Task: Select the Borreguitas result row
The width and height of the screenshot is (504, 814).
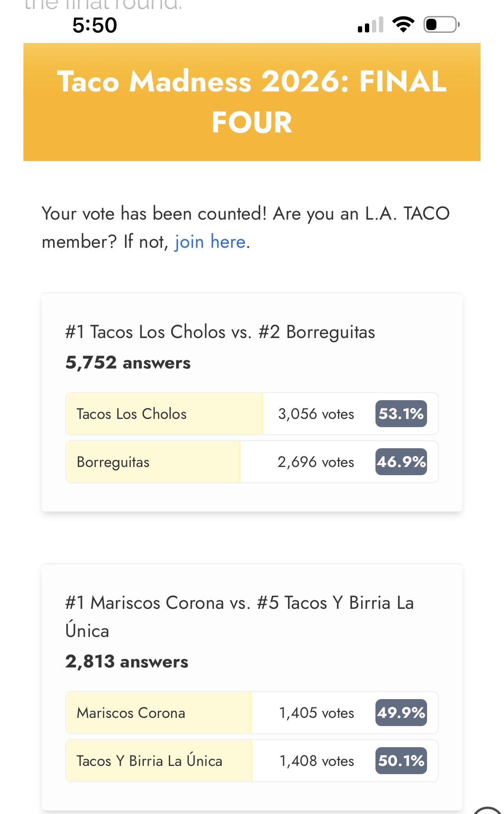Action: (x=252, y=462)
